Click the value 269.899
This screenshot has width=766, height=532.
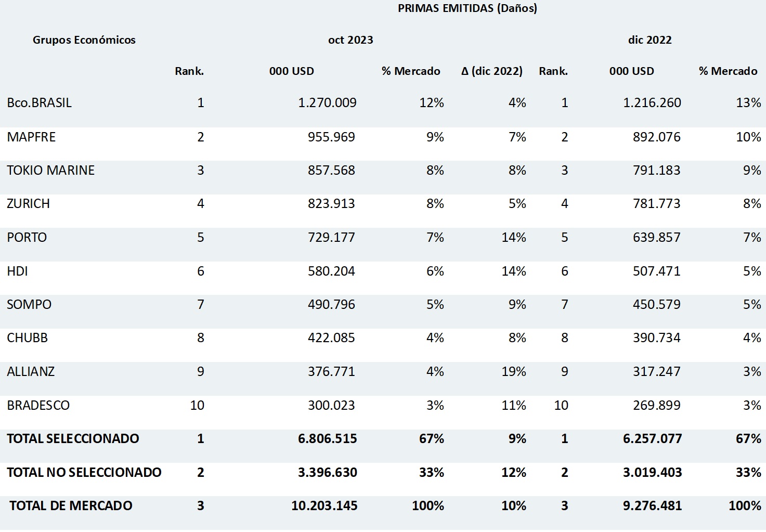point(657,406)
